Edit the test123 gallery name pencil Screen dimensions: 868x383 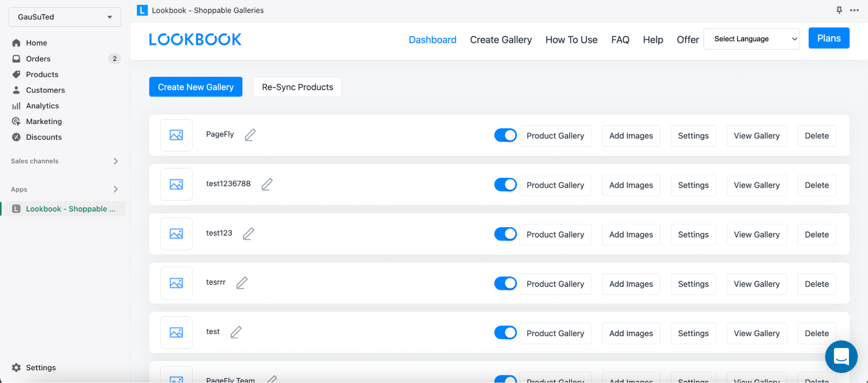248,234
